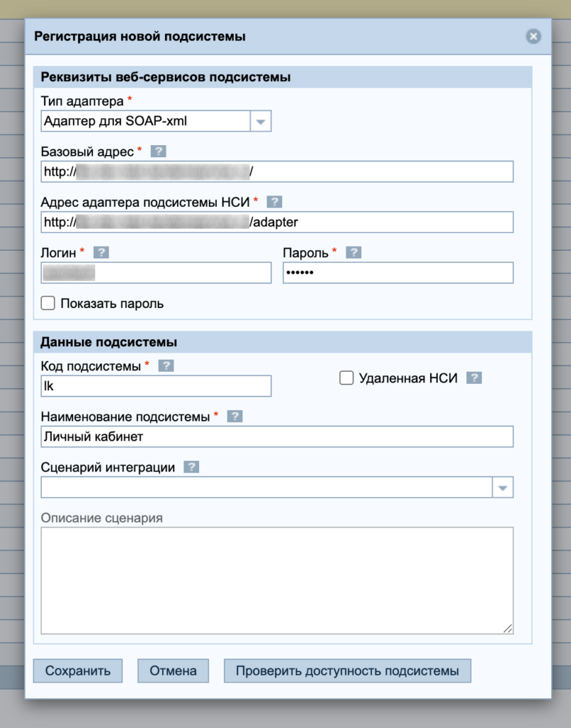571x728 pixels.
Task: Tick the Удаленная НСИ checkbox
Action: pos(346,378)
